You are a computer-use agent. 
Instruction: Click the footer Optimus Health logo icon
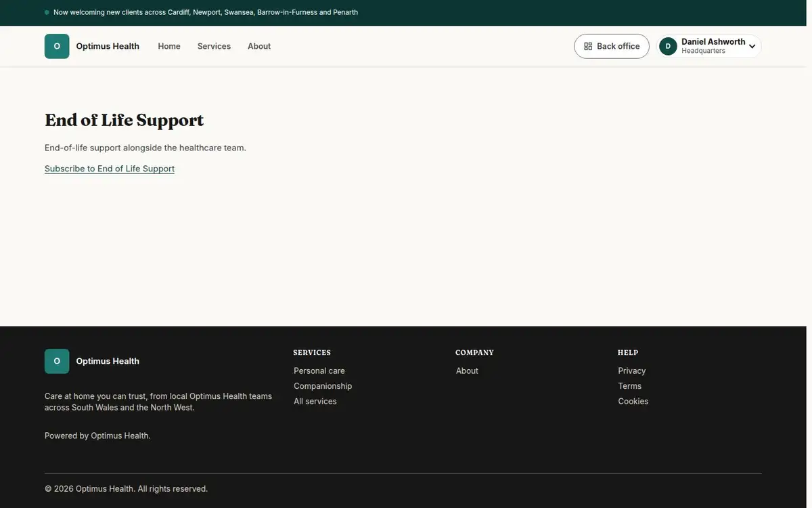57,361
